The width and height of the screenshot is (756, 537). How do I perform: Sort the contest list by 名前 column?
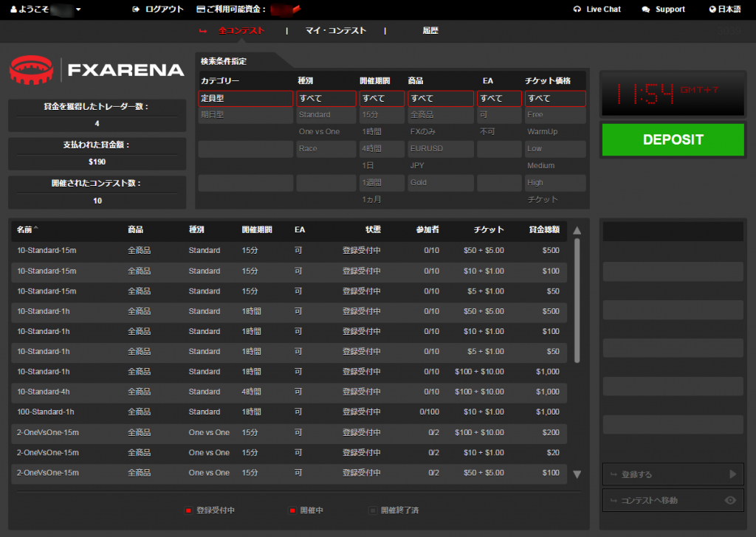[28, 230]
